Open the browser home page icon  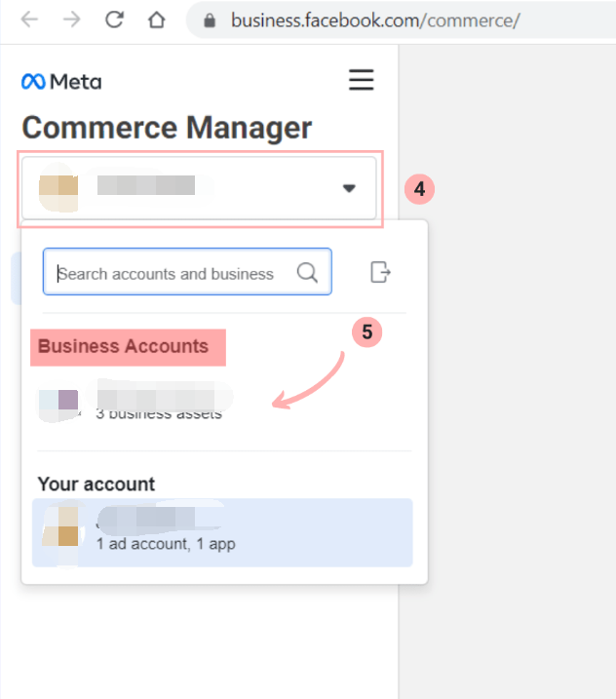click(157, 20)
